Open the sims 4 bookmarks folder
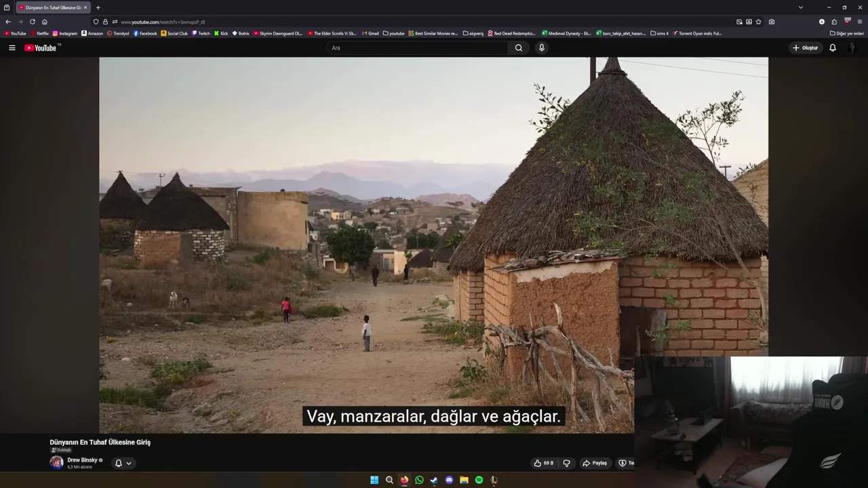The width and height of the screenshot is (868, 488). (659, 33)
